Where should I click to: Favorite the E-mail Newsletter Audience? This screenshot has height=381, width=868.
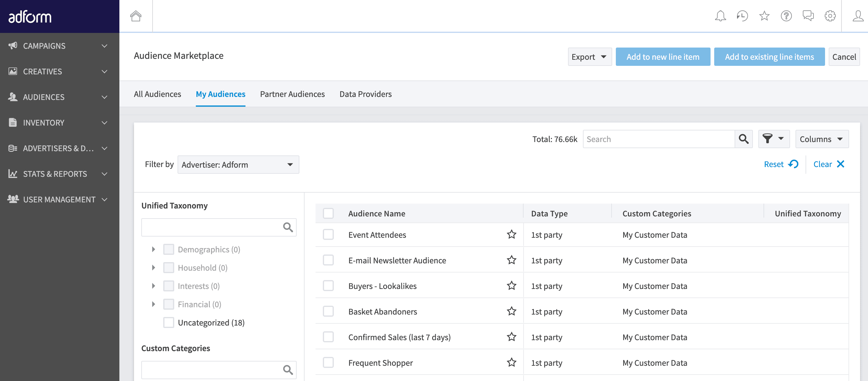click(511, 260)
